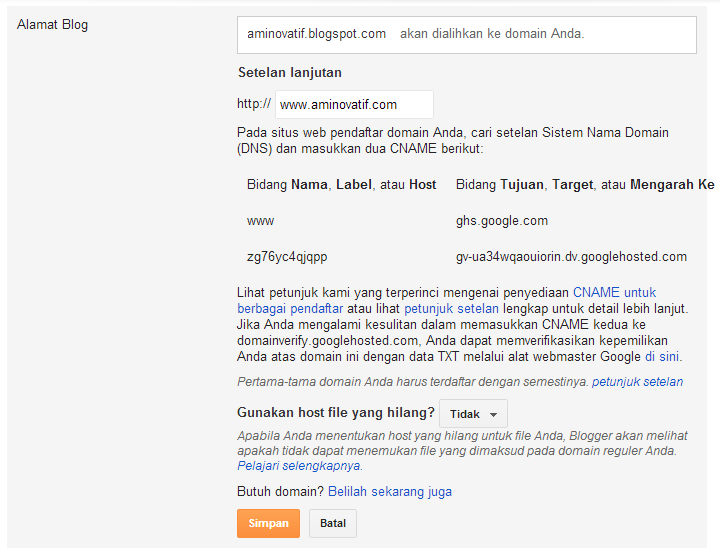Click the Gunakan host file yang hilang label

tap(336, 413)
